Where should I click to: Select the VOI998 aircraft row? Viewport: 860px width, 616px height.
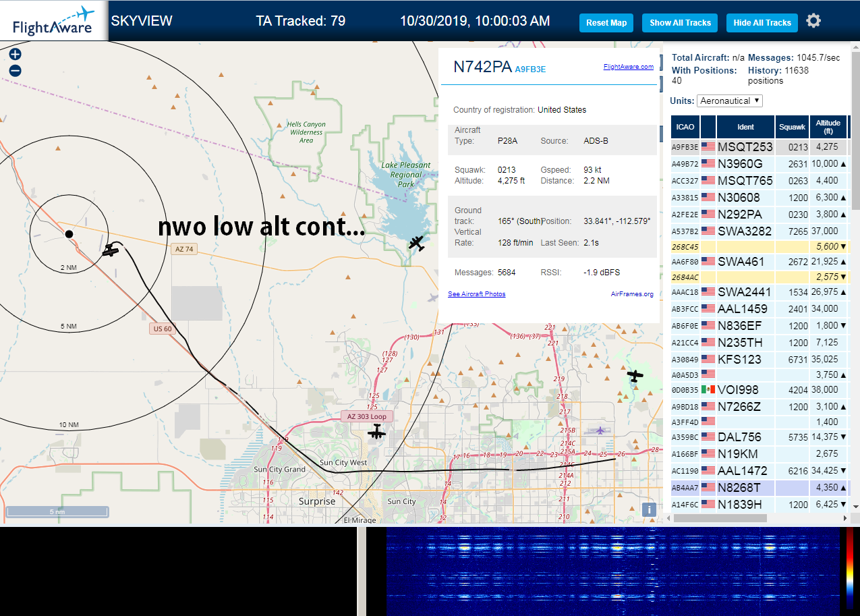coord(759,390)
